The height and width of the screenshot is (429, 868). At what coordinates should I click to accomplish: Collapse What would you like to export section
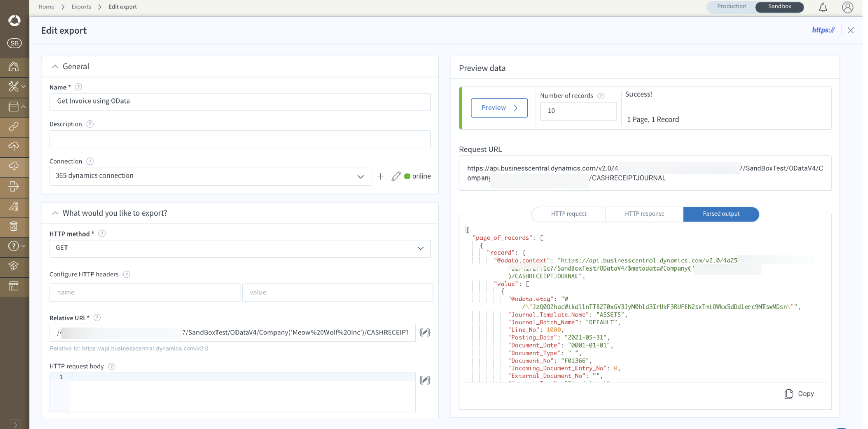click(55, 213)
